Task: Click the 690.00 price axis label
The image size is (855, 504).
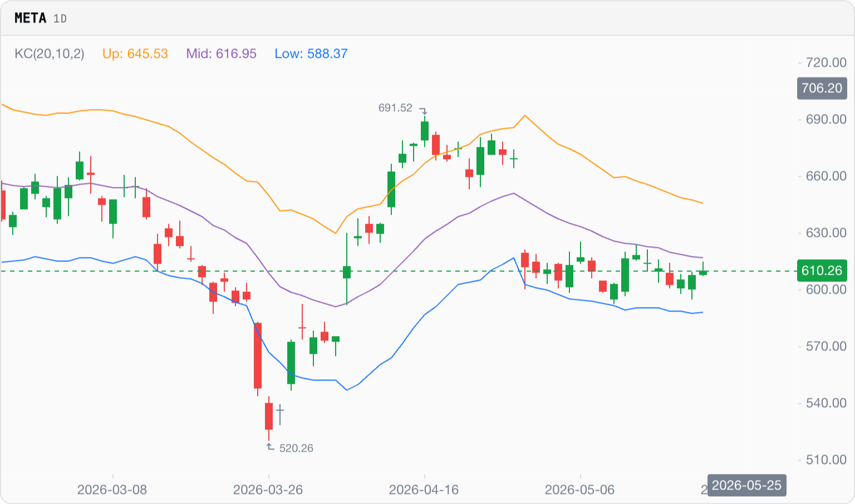Action: [x=826, y=119]
